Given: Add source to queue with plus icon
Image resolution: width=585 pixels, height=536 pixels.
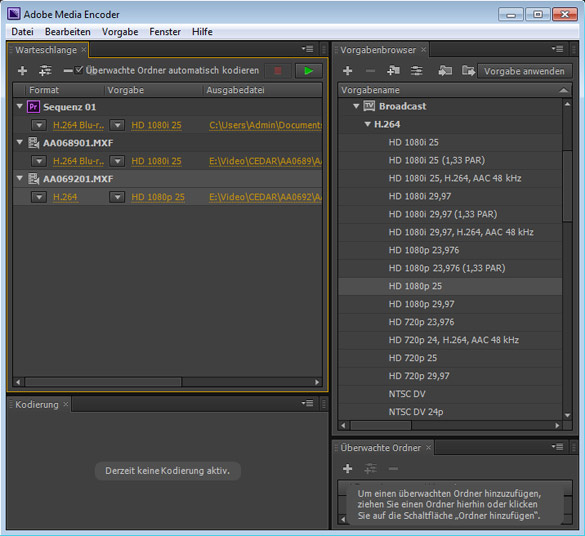Looking at the screenshot, I should (22, 70).
